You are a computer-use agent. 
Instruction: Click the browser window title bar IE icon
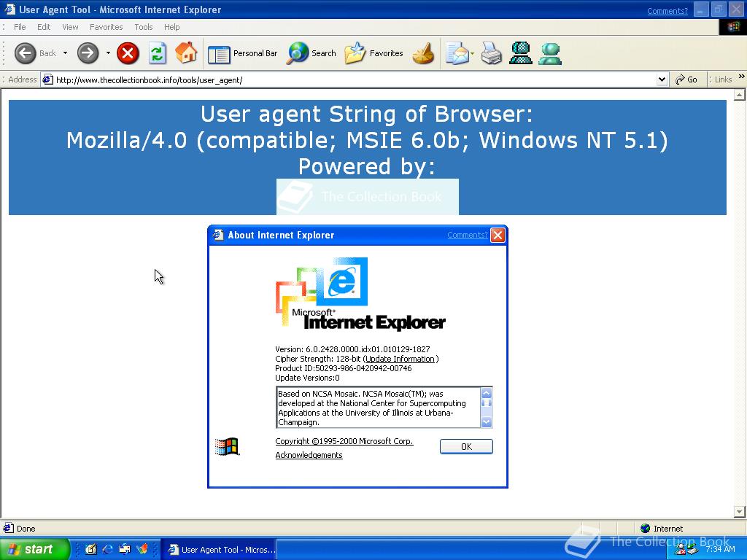tap(9, 9)
